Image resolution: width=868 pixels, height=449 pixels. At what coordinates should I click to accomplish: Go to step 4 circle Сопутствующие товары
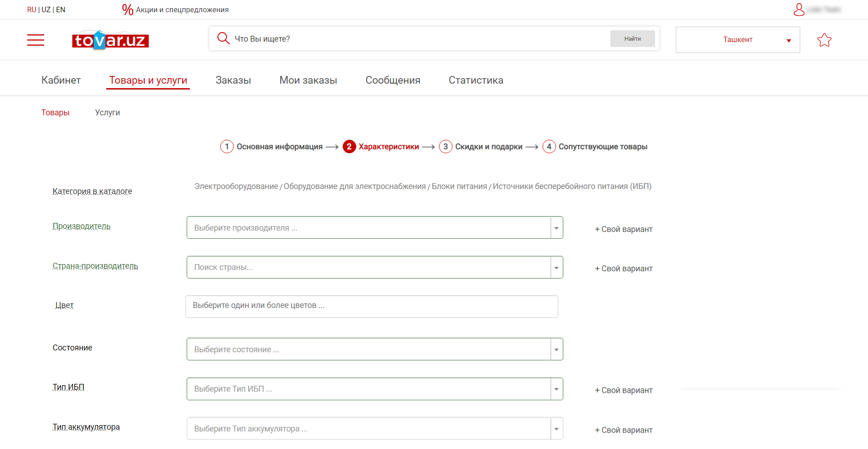[549, 147]
